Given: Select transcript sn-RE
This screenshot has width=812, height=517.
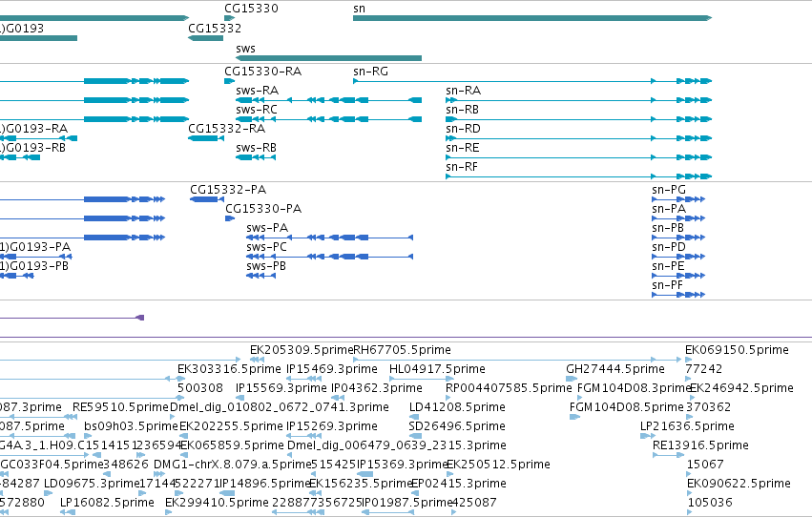Looking at the screenshot, I should pos(579,157).
